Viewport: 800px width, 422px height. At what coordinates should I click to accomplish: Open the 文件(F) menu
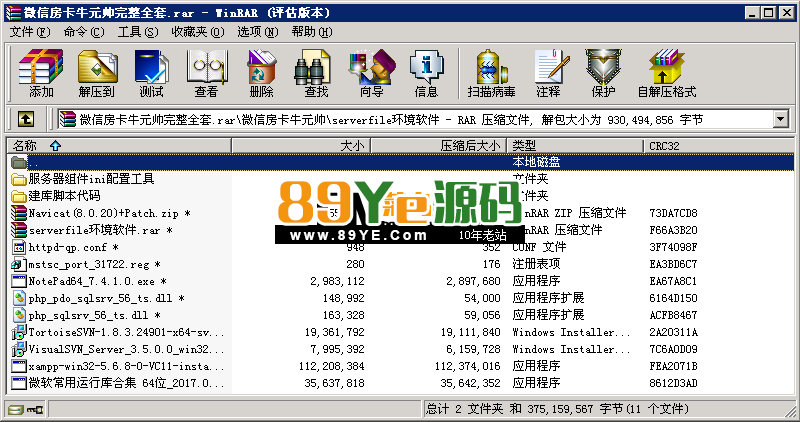(30, 32)
